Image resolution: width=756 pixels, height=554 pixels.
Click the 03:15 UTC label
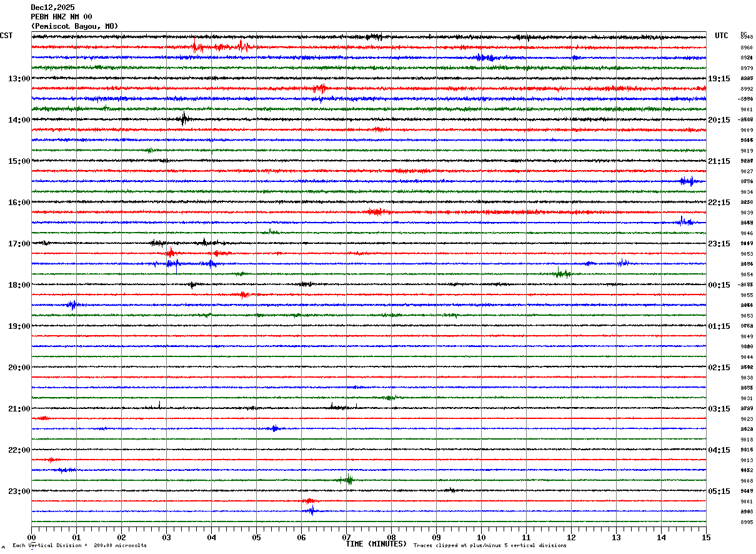click(x=719, y=409)
